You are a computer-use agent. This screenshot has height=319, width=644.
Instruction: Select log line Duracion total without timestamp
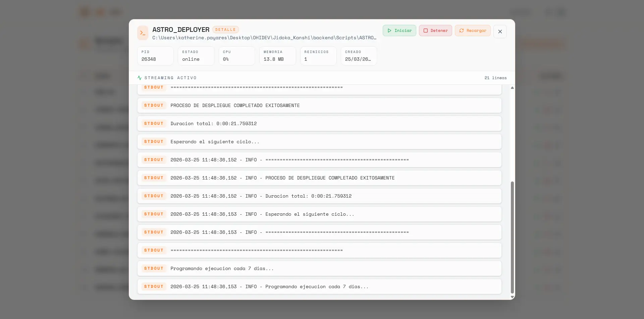coord(319,124)
